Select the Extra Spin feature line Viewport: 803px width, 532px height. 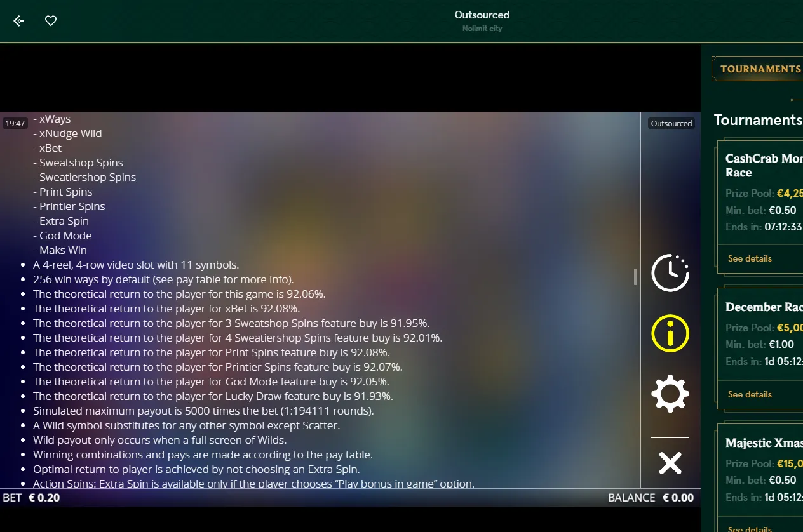[61, 221]
